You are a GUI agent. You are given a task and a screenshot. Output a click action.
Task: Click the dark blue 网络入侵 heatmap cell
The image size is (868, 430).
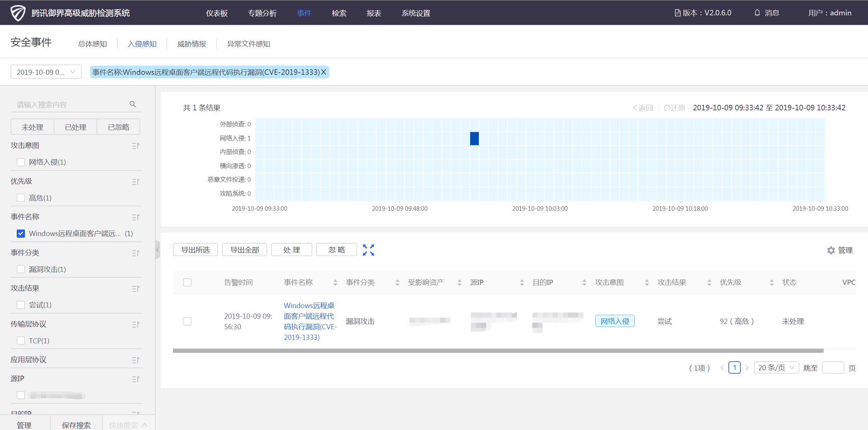[474, 138]
